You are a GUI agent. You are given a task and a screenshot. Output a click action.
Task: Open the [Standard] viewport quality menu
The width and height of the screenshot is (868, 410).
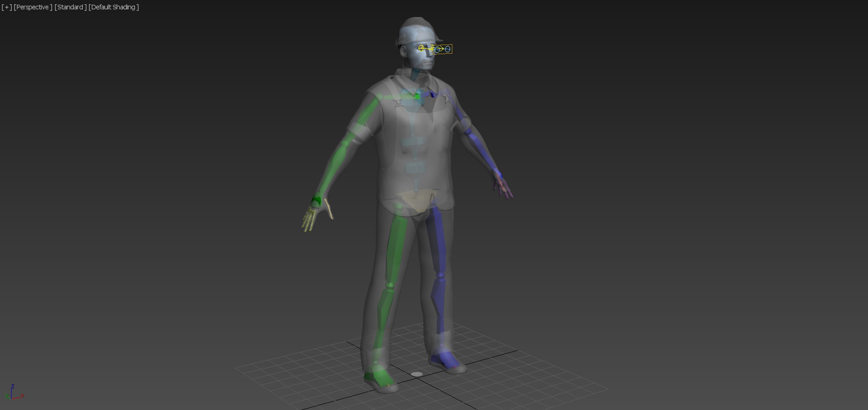pos(71,7)
